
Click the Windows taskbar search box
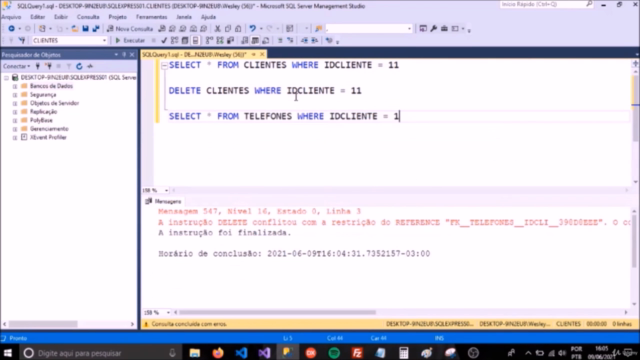[100, 353]
